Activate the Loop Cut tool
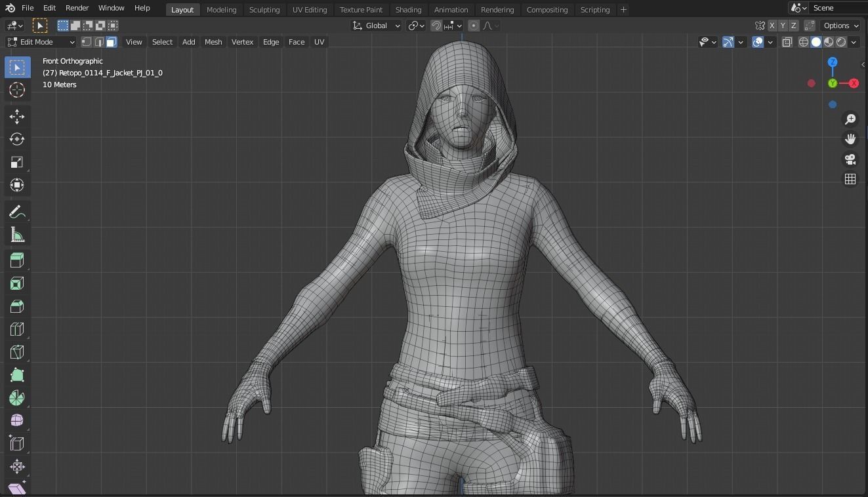The width and height of the screenshot is (868, 497). (x=16, y=329)
